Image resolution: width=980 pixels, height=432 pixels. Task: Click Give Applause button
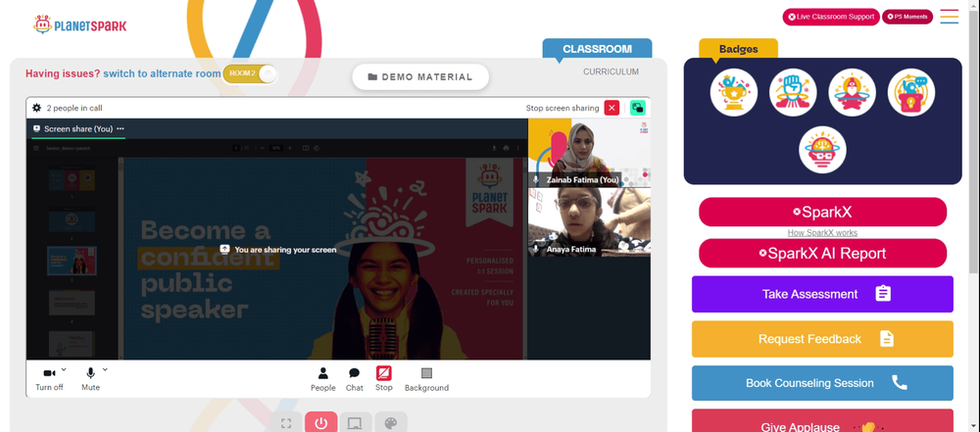tap(822, 421)
